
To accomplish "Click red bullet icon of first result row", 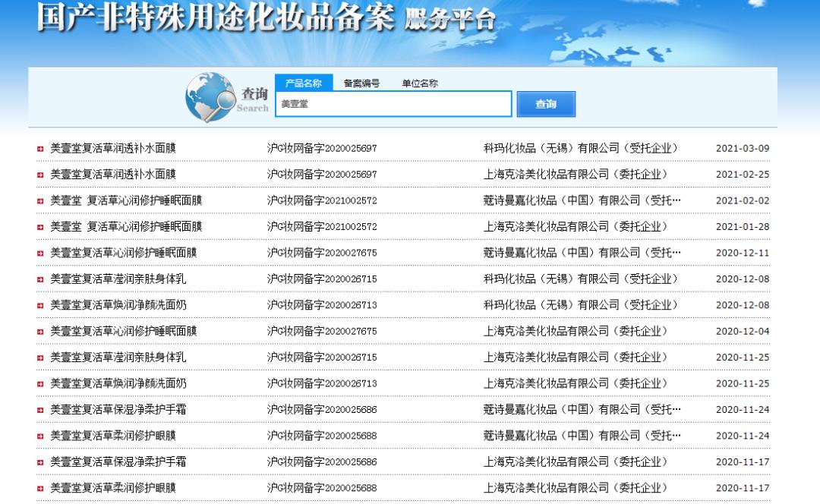I will pos(40,149).
